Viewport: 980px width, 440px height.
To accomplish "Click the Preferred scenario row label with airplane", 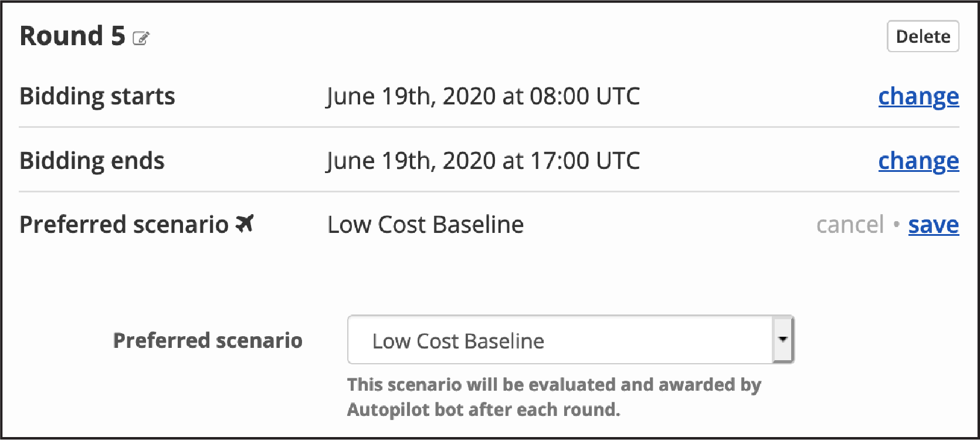I will click(x=137, y=225).
